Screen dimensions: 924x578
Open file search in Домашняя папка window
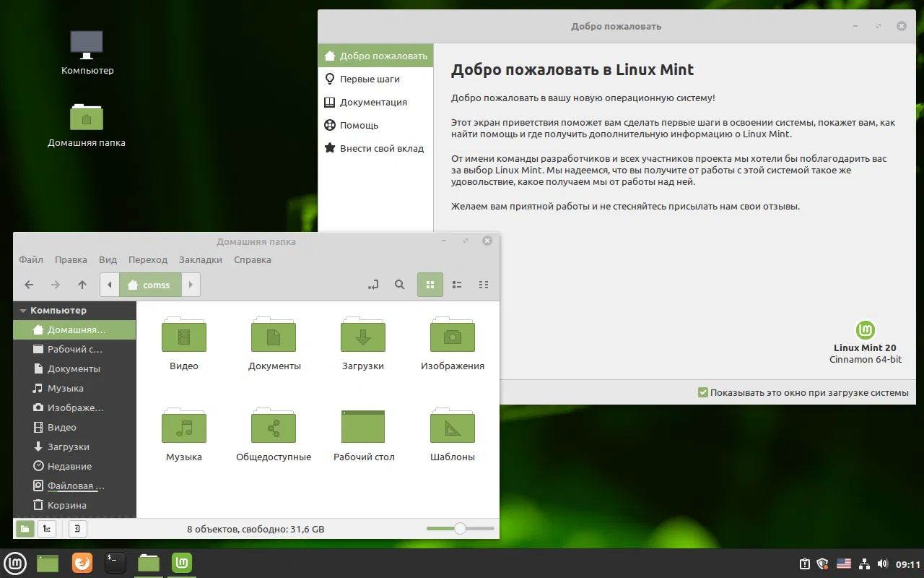[x=399, y=285]
